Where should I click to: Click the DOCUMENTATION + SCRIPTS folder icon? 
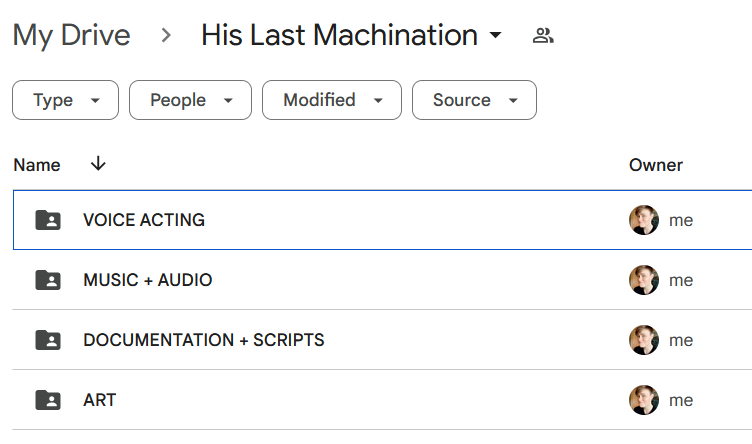pos(48,340)
